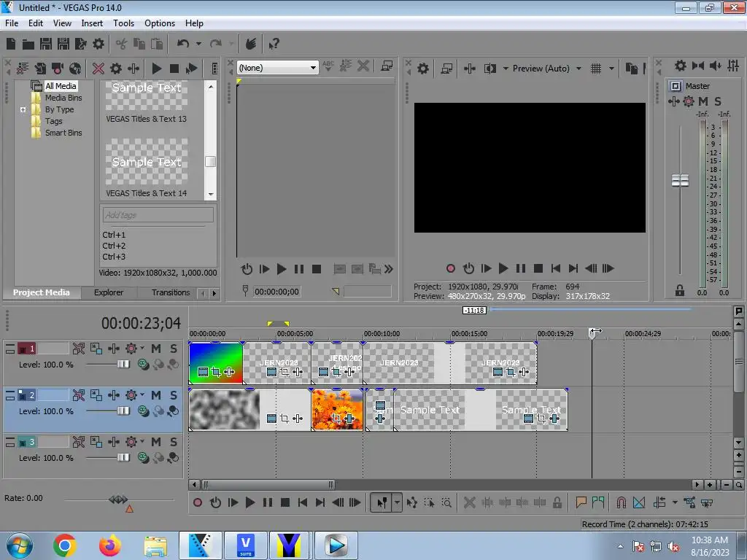Insert Region icon in timeline toolbar

pyautogui.click(x=598, y=502)
